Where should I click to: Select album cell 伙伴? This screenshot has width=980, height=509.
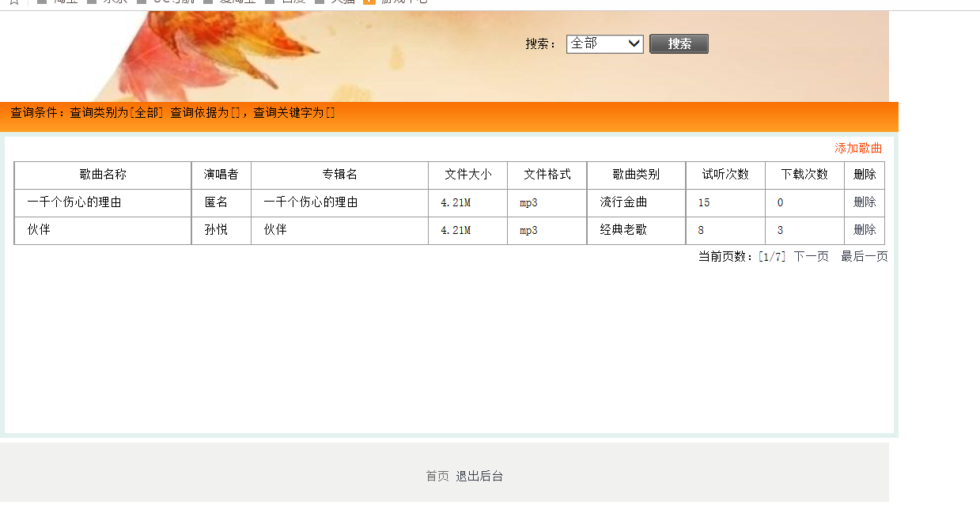click(275, 230)
